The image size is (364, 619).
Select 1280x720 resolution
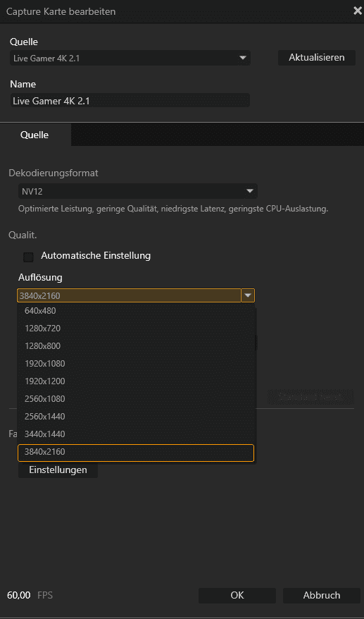pyautogui.click(x=136, y=329)
